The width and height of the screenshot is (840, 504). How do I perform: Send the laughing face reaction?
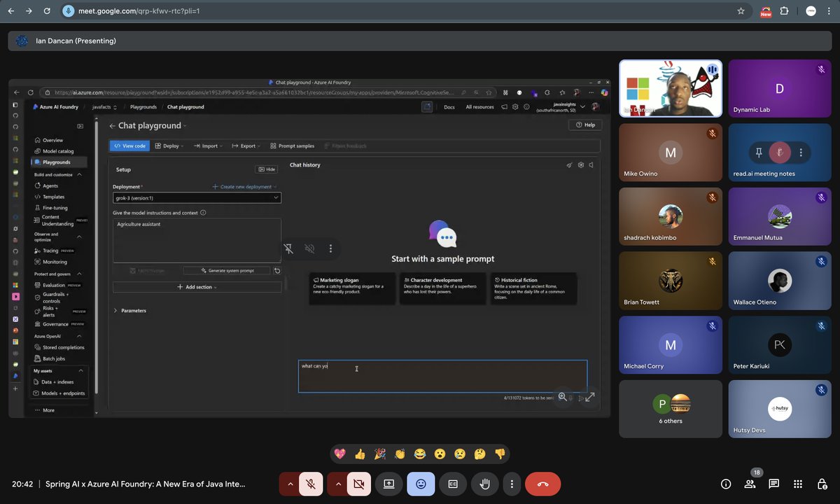point(420,454)
